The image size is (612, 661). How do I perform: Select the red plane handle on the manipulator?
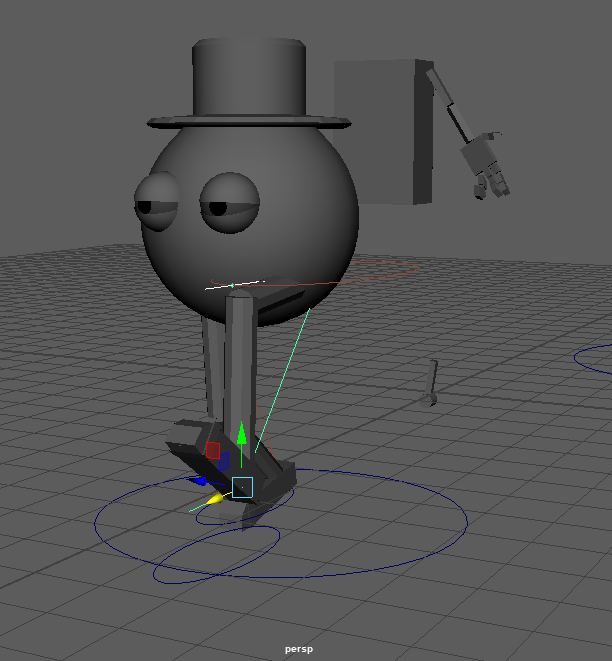[x=213, y=450]
